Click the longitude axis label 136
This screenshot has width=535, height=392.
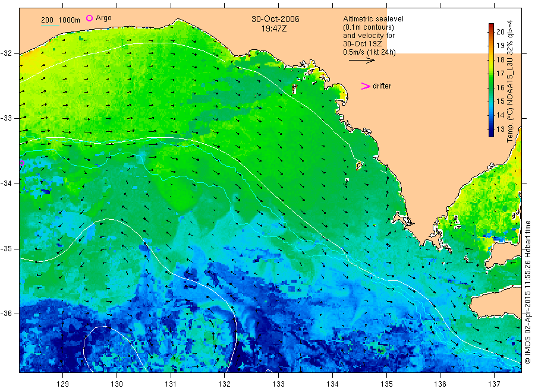coord(440,384)
